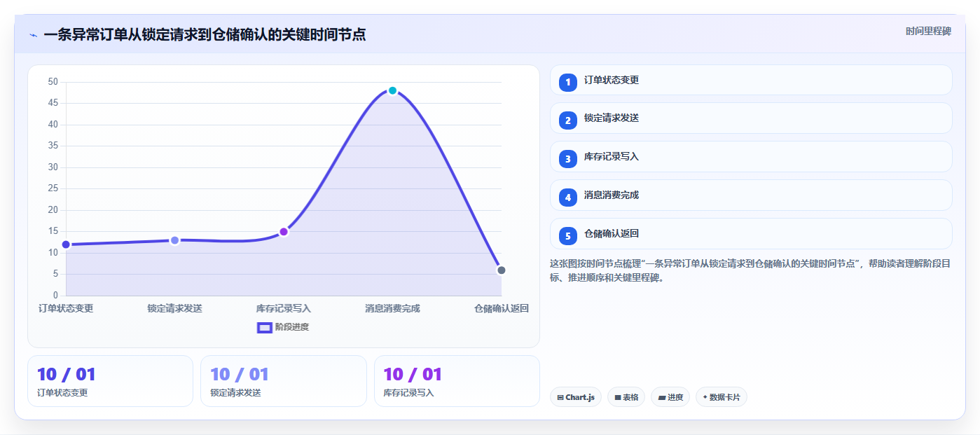Click the 10 / 01 订单状态变更 date card

[110, 381]
